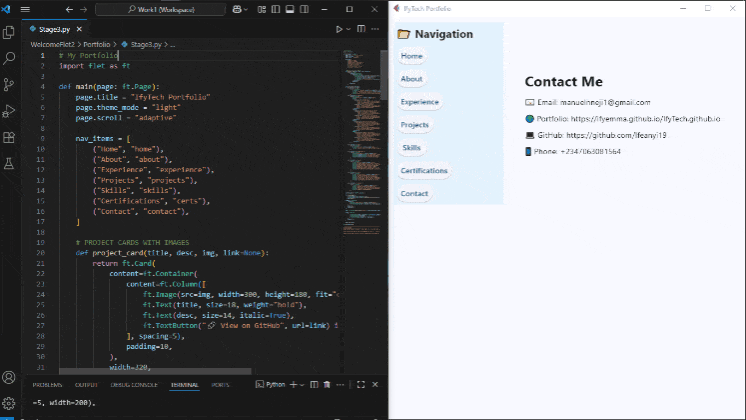Close the terminal panel
The height and width of the screenshot is (420, 746).
pyautogui.click(x=375, y=384)
